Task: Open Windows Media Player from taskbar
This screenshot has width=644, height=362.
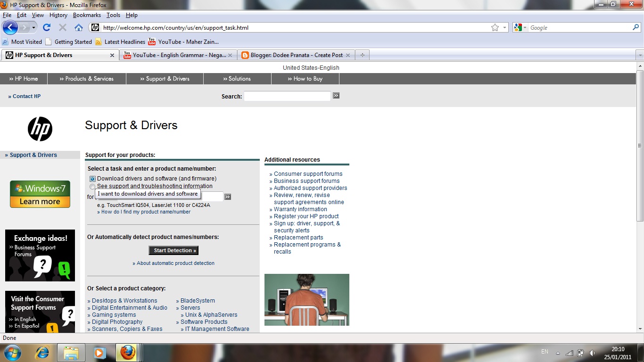Action: [x=99, y=353]
